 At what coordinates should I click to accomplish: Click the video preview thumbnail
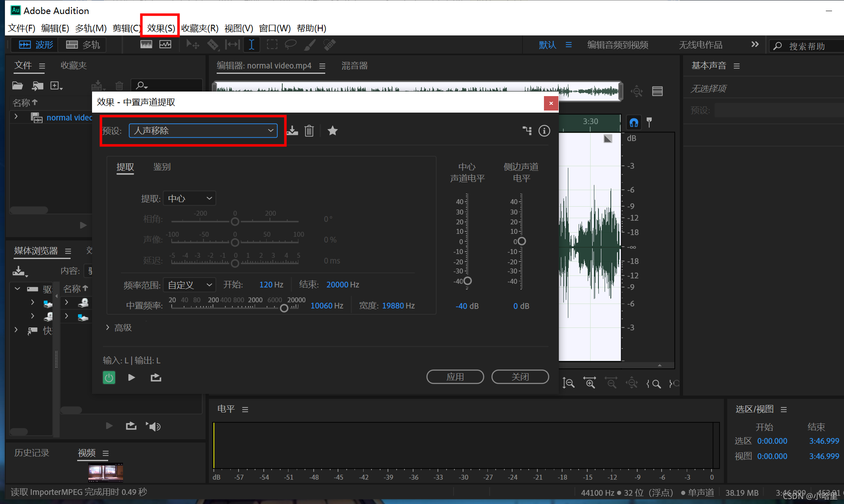click(106, 472)
